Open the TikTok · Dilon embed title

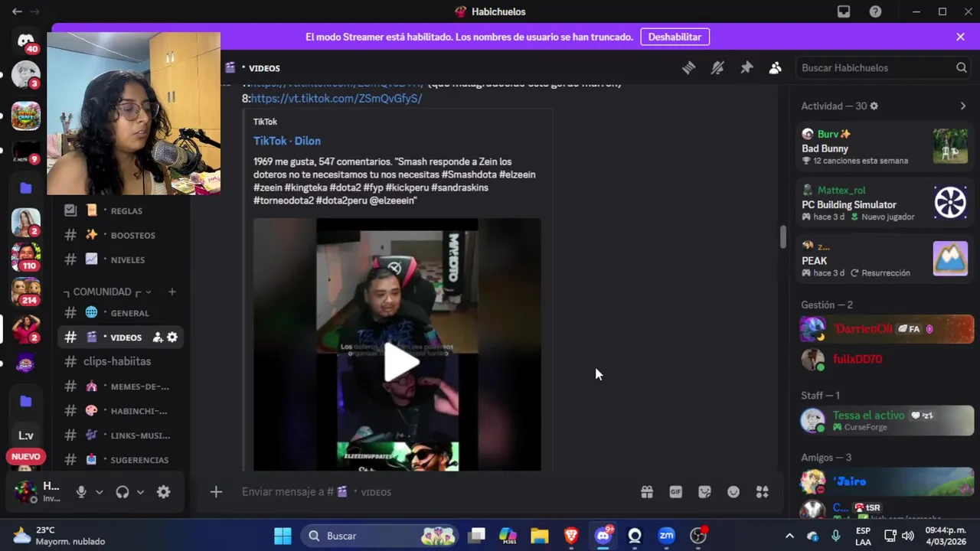click(x=287, y=141)
